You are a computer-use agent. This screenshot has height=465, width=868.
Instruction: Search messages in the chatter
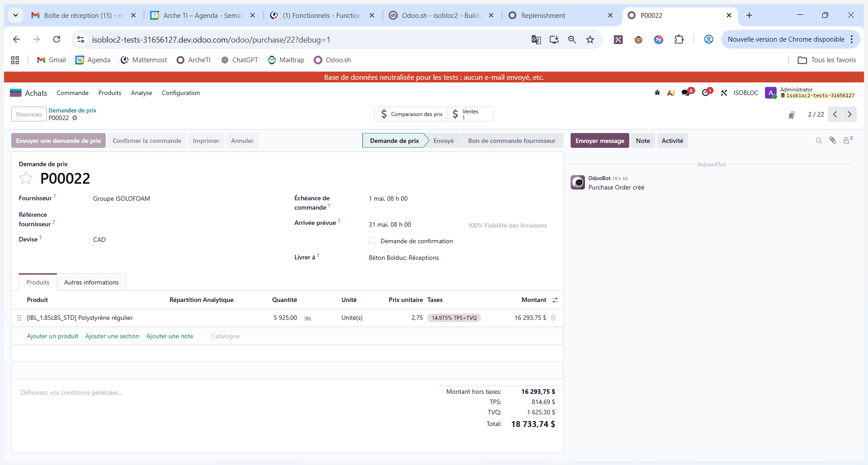point(819,141)
